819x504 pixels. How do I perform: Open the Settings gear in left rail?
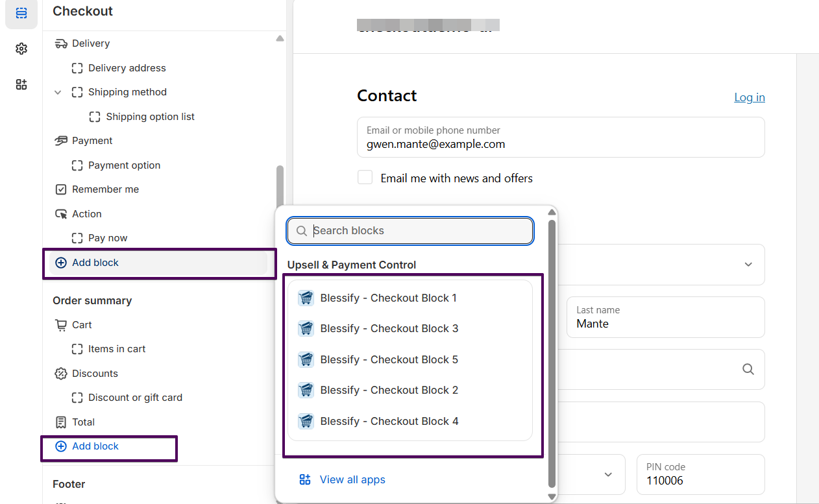point(21,49)
